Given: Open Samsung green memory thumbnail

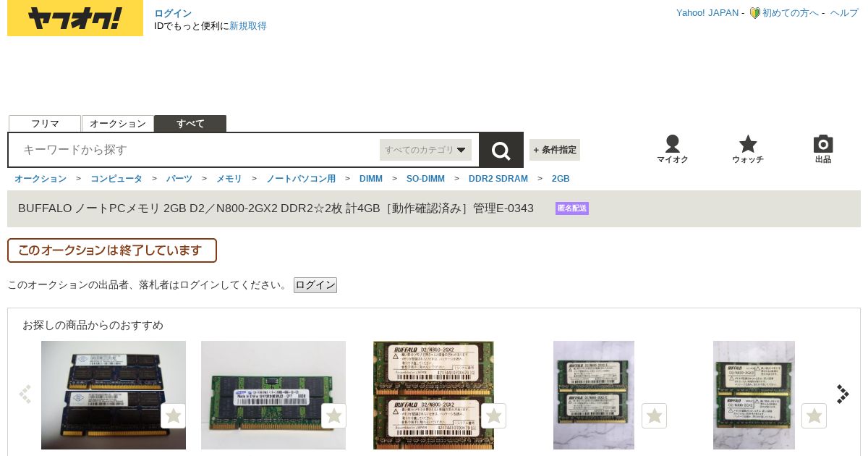Looking at the screenshot, I should click(x=273, y=395).
